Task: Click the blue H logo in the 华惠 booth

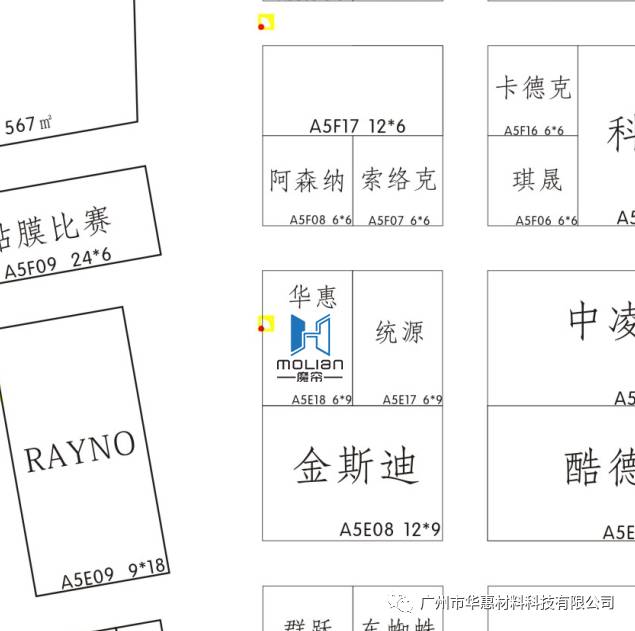Action: pyautogui.click(x=311, y=335)
